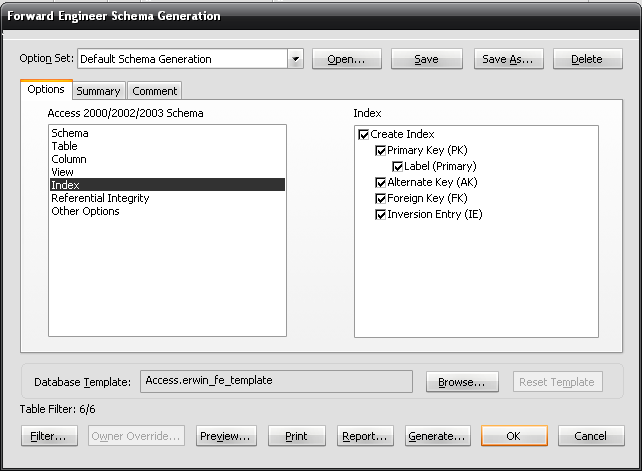Delete the current option set
The height and width of the screenshot is (471, 642).
click(x=588, y=59)
